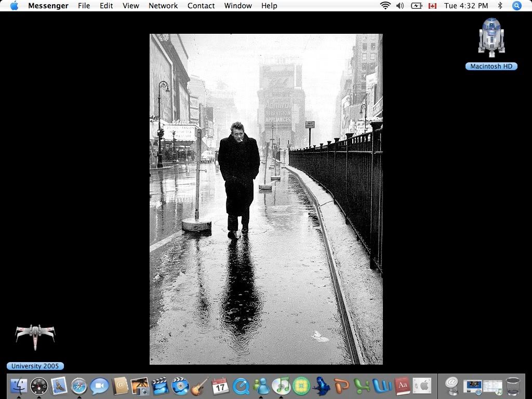Viewport: 532px width, 399px height.
Task: Open the Dashboard dock icon
Action: pos(39,386)
